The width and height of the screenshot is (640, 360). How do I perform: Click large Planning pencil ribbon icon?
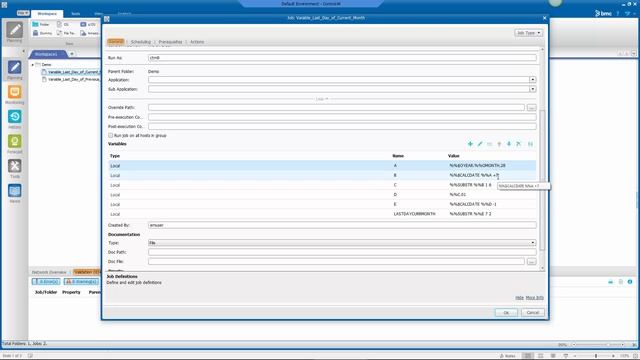14,31
